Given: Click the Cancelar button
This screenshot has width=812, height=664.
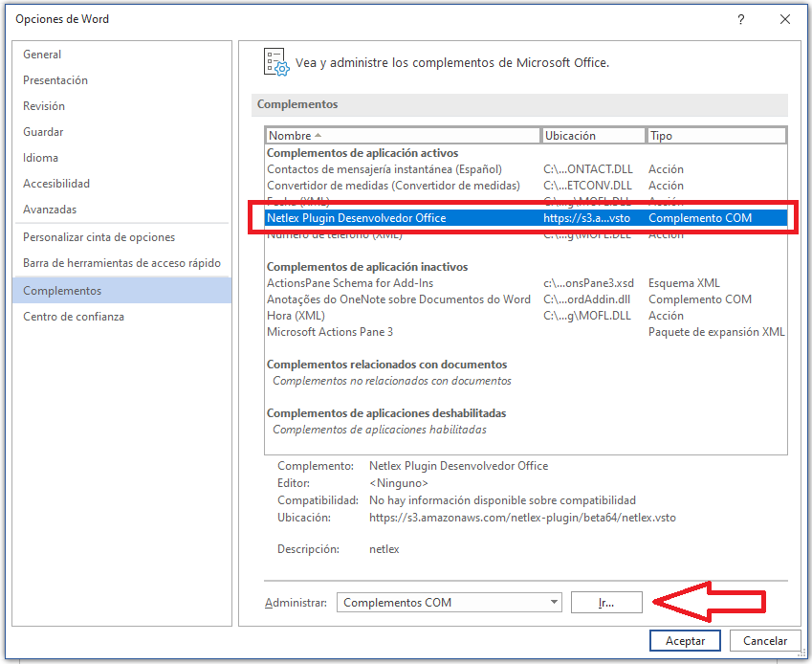Looking at the screenshot, I should pyautogui.click(x=765, y=641).
